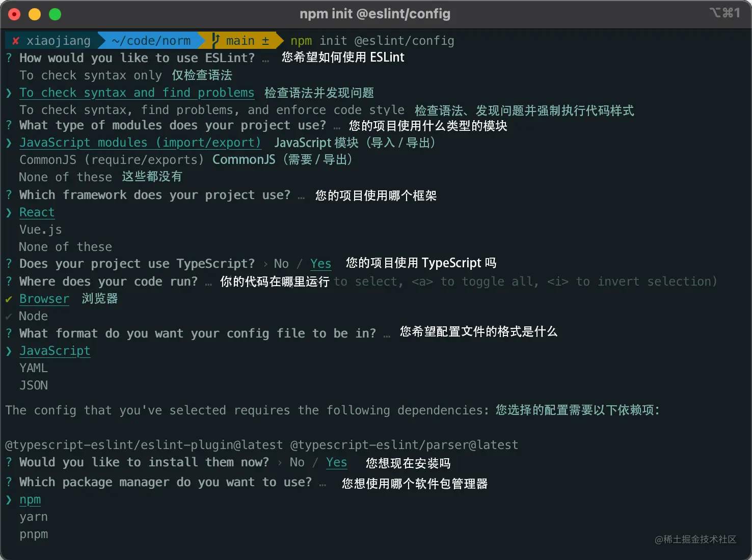Click the typed command 'npm init @eslint/config'
Image resolution: width=752 pixels, height=560 pixels.
tap(372, 41)
